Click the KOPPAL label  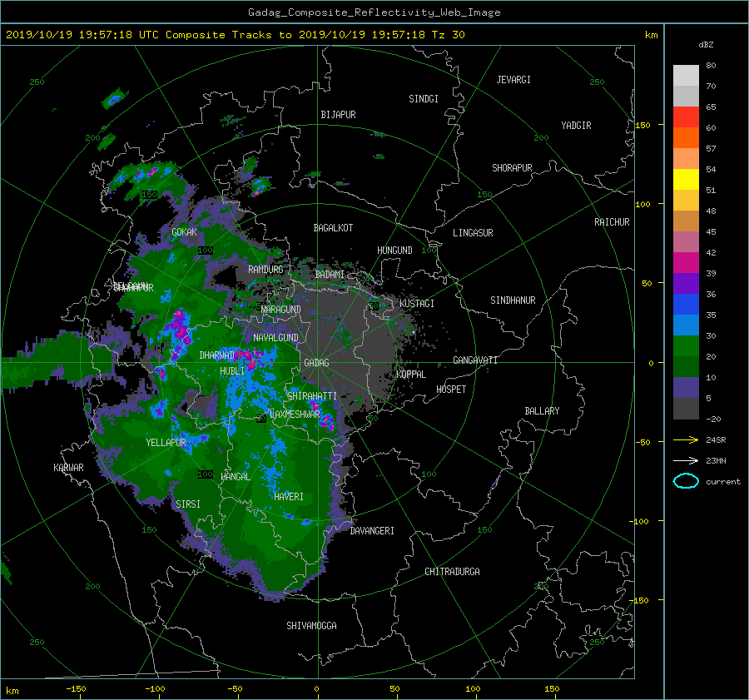tap(411, 375)
